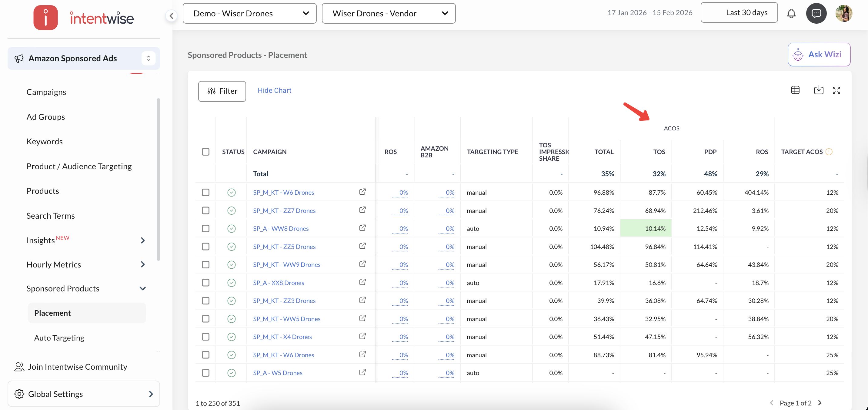Click Target ACOS info icon

click(829, 152)
